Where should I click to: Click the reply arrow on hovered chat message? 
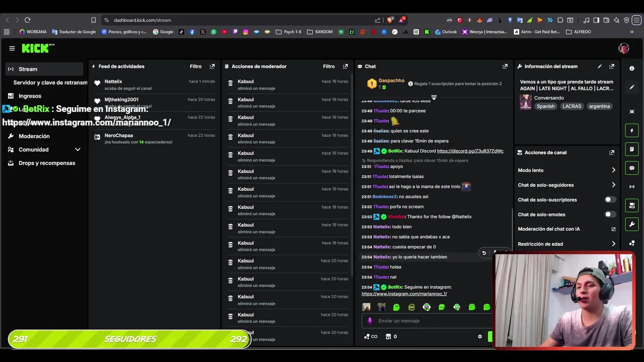click(484, 253)
